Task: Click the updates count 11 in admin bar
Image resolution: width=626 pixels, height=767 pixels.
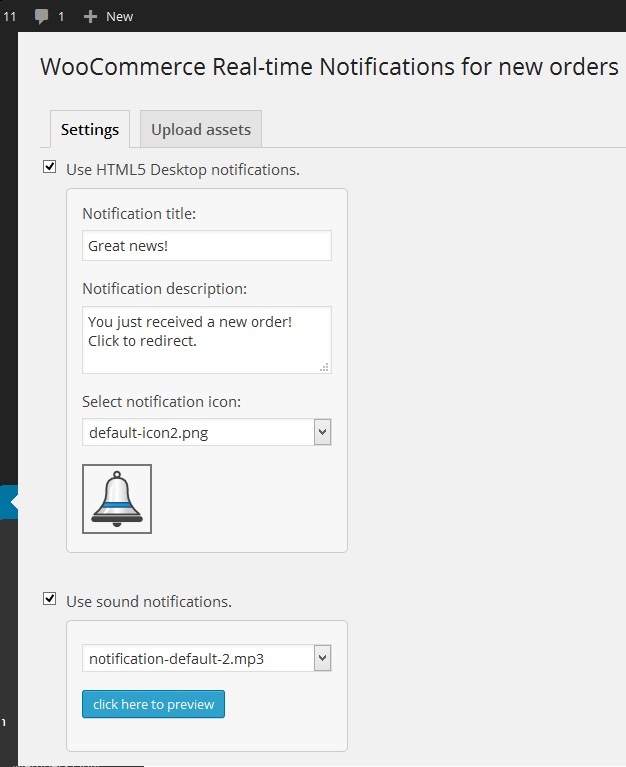Action: tap(9, 17)
